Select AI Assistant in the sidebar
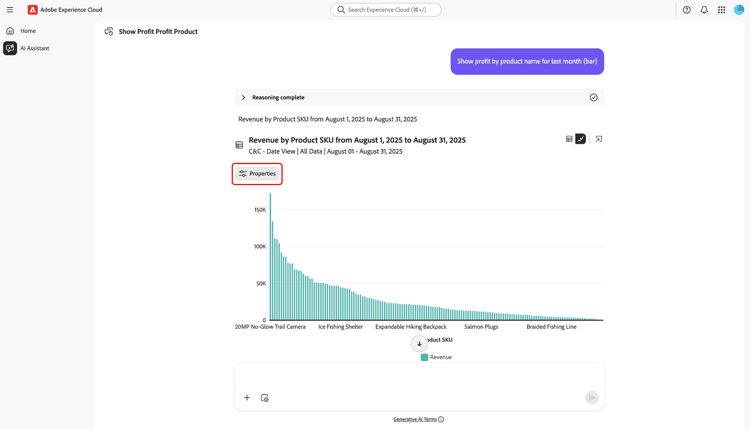 (34, 48)
